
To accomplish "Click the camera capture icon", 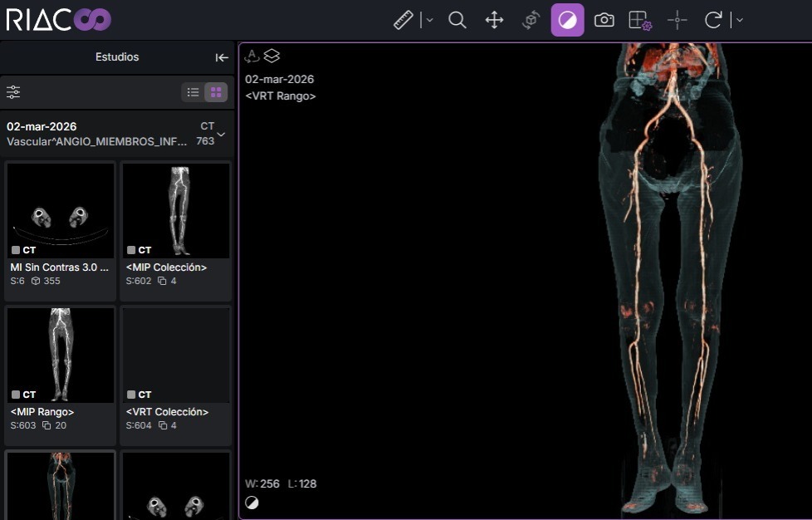I will pos(604,20).
